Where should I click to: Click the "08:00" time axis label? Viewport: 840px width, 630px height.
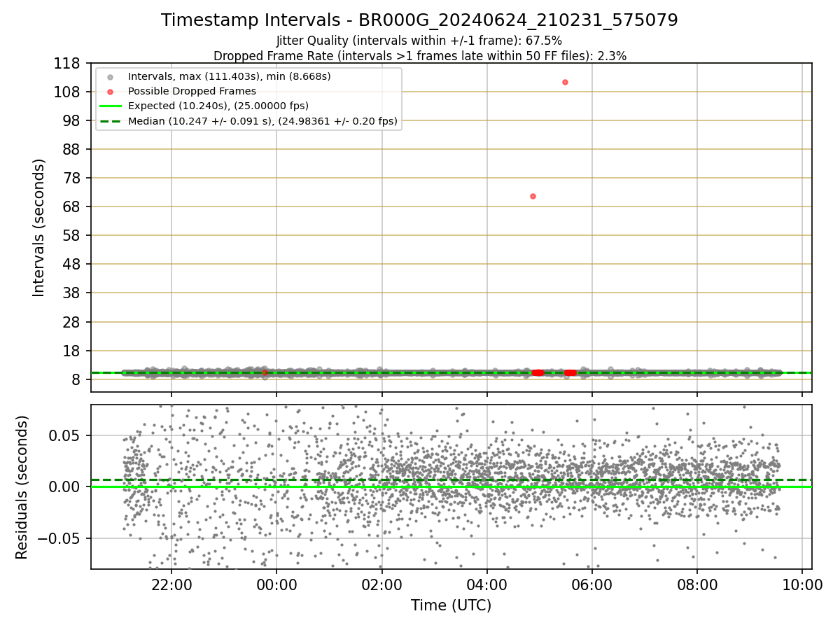[697, 585]
